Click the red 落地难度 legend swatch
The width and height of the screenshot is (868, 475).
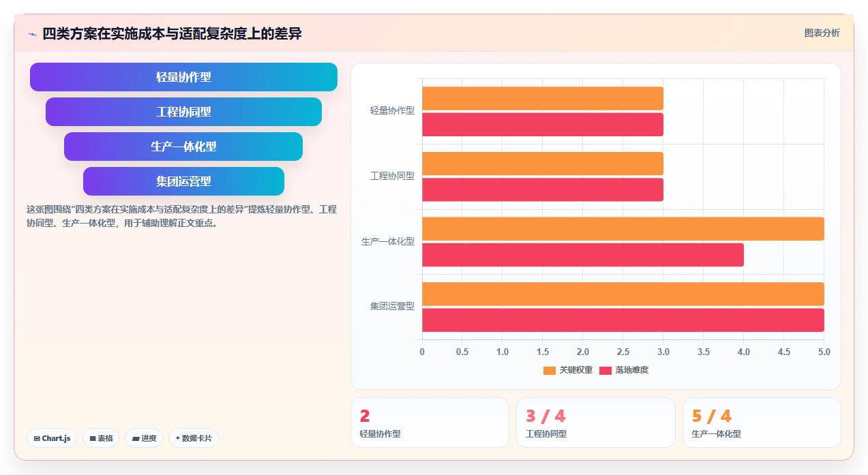(605, 370)
